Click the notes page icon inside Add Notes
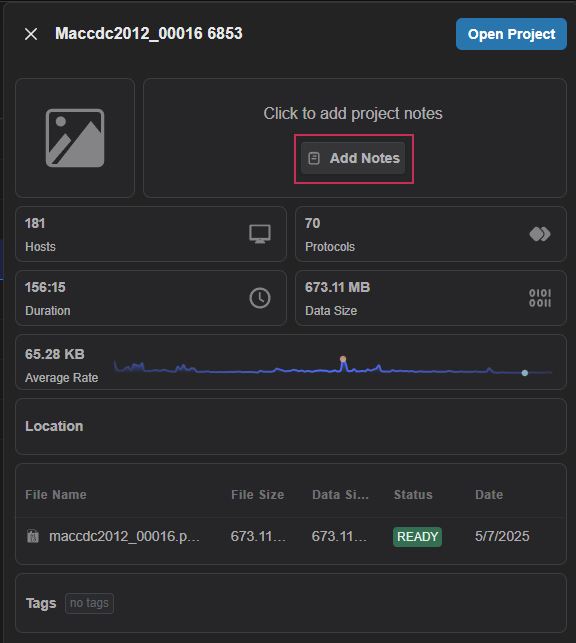Viewport: 576px width, 643px height. [314, 158]
